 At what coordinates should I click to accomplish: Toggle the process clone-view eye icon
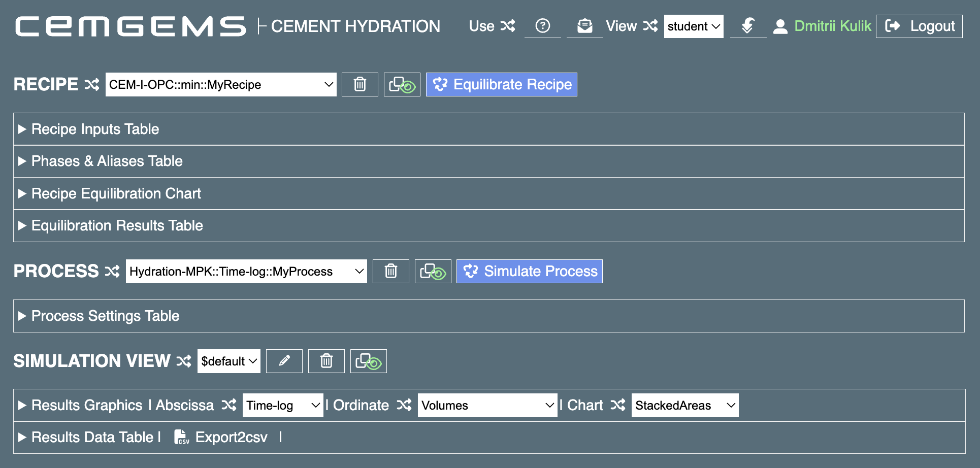pos(433,271)
